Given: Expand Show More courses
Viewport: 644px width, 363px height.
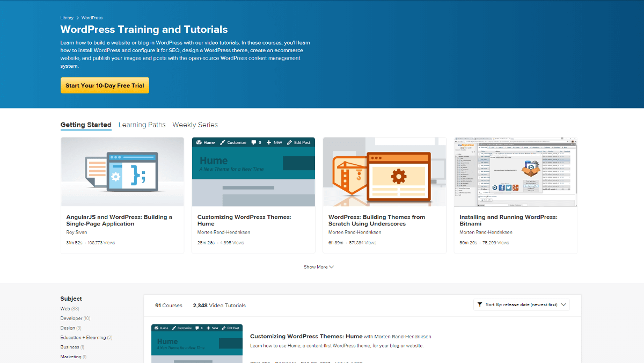Looking at the screenshot, I should [x=319, y=267].
